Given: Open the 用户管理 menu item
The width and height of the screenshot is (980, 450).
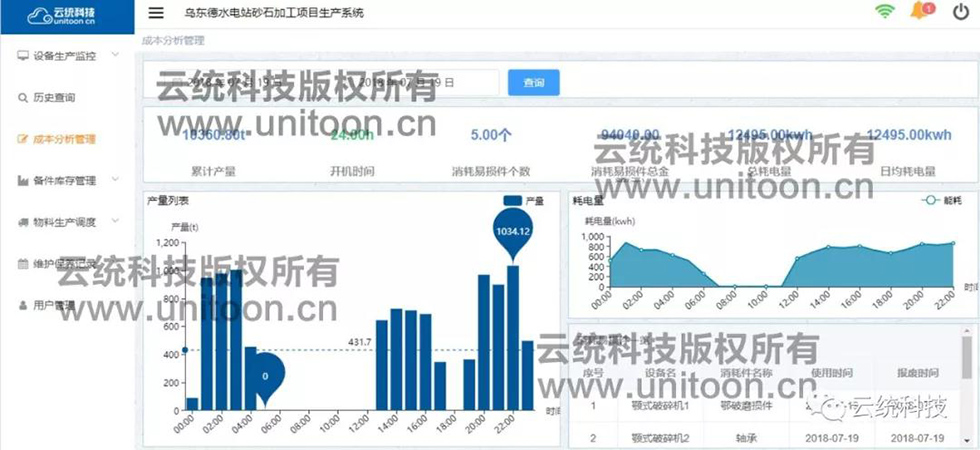Looking at the screenshot, I should [54, 306].
